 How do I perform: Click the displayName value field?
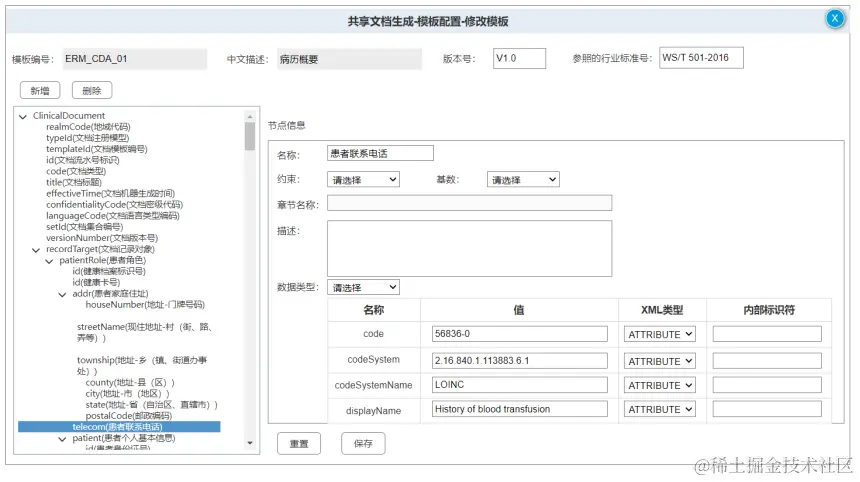coord(519,409)
